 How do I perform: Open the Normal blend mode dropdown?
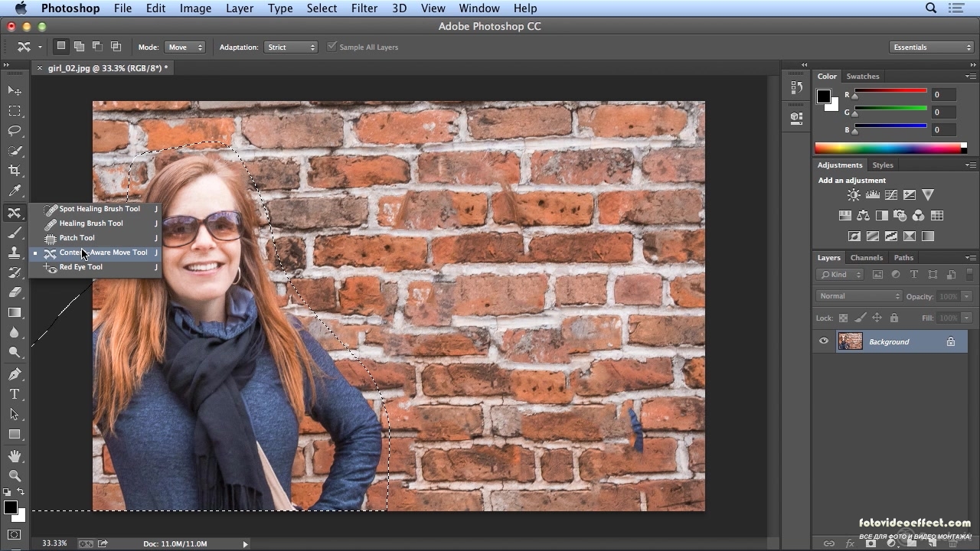(x=859, y=296)
